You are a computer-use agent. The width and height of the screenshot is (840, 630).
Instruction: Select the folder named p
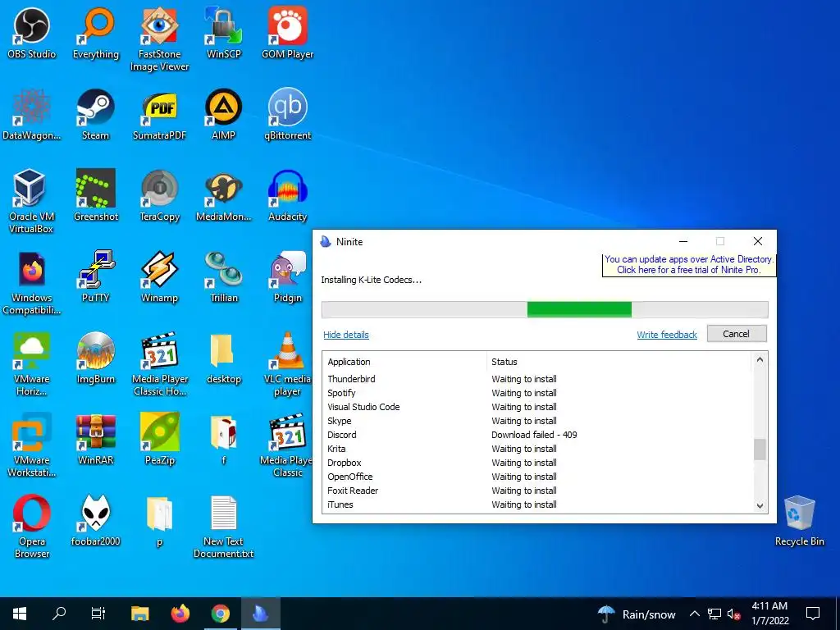pyautogui.click(x=160, y=521)
